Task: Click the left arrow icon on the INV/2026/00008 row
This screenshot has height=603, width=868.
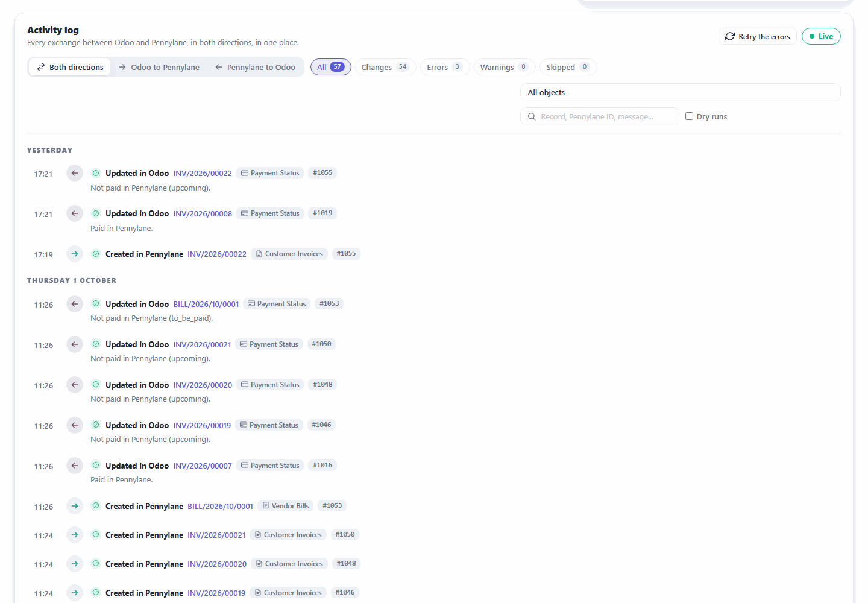Action: (x=75, y=213)
